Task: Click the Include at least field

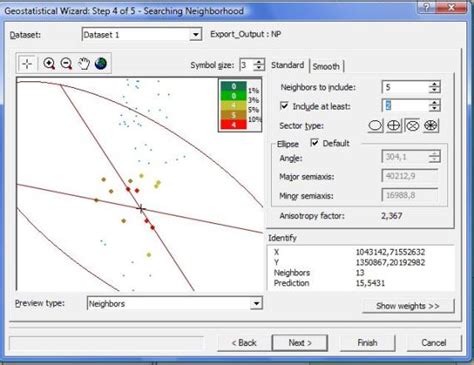Action: pyautogui.click(x=405, y=106)
